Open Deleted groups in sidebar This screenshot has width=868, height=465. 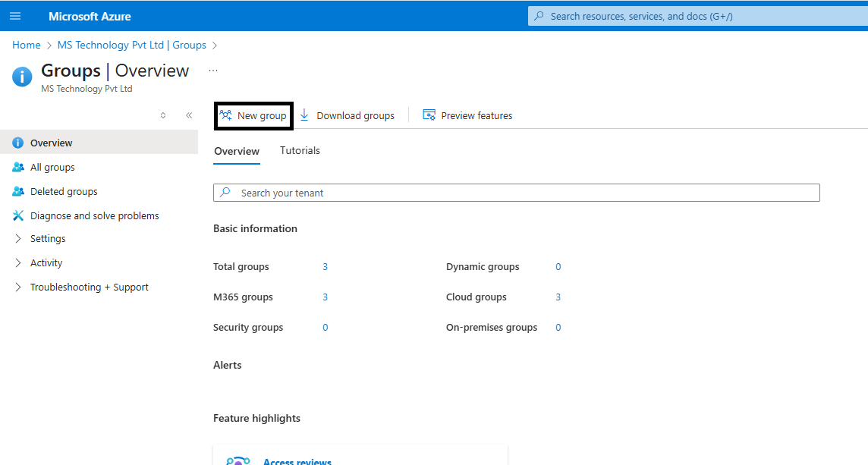pos(64,191)
